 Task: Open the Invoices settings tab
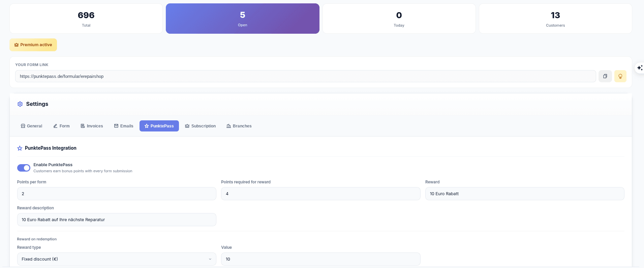click(92, 126)
